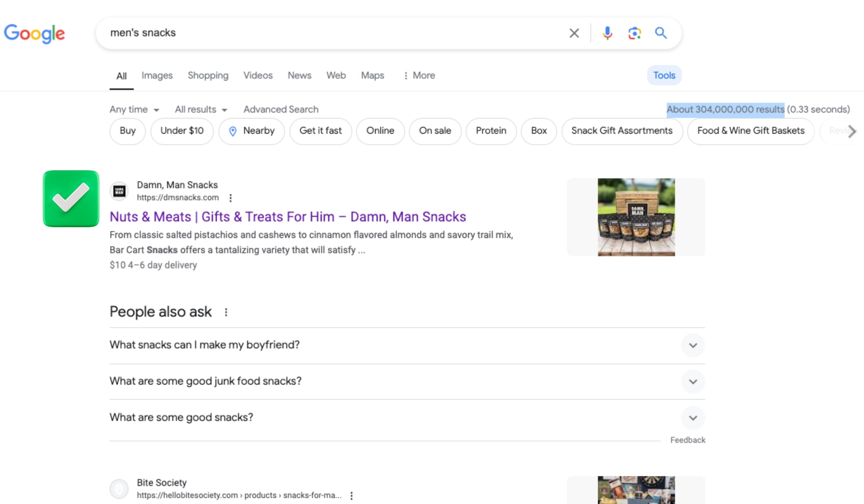Image resolution: width=864 pixels, height=504 pixels.
Task: Expand "What snacks can I make my boyfriend?"
Action: pos(693,345)
